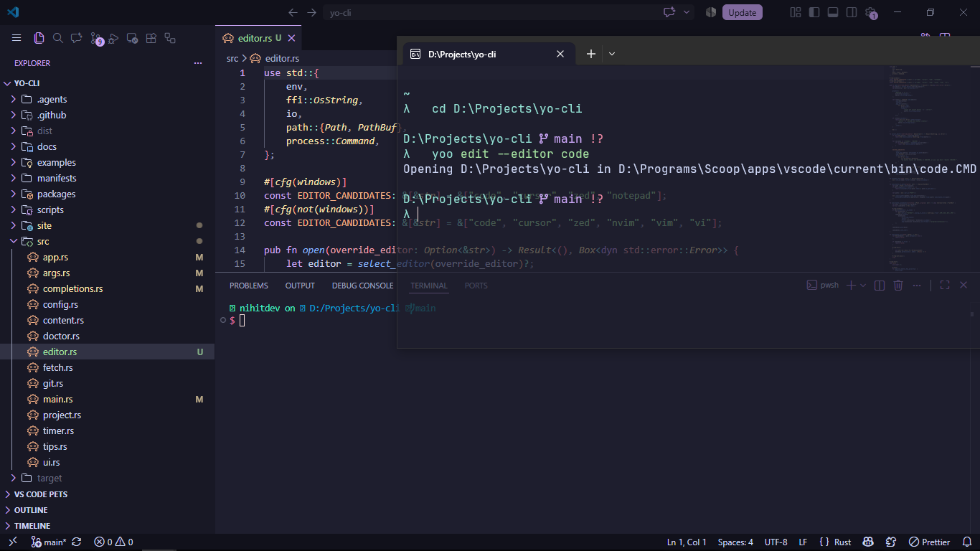Click the forward navigation arrow in title bar
Viewport: 980px width, 551px height.
pyautogui.click(x=311, y=12)
